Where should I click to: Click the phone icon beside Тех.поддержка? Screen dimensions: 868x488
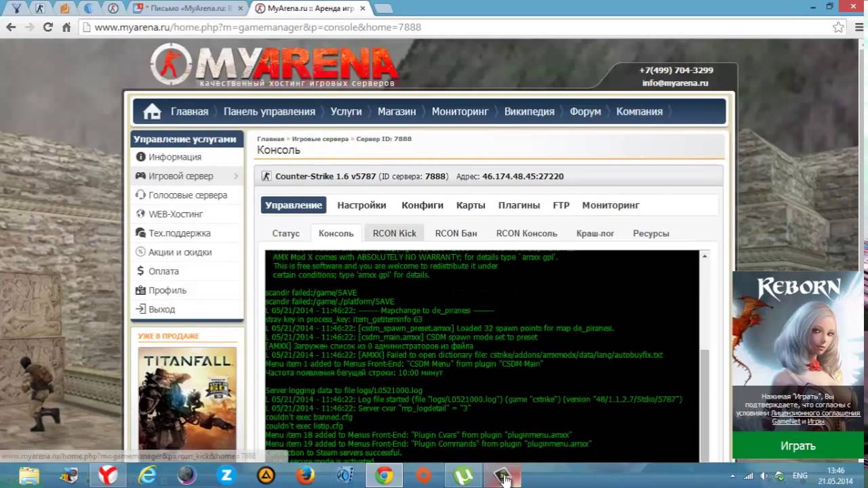point(140,232)
